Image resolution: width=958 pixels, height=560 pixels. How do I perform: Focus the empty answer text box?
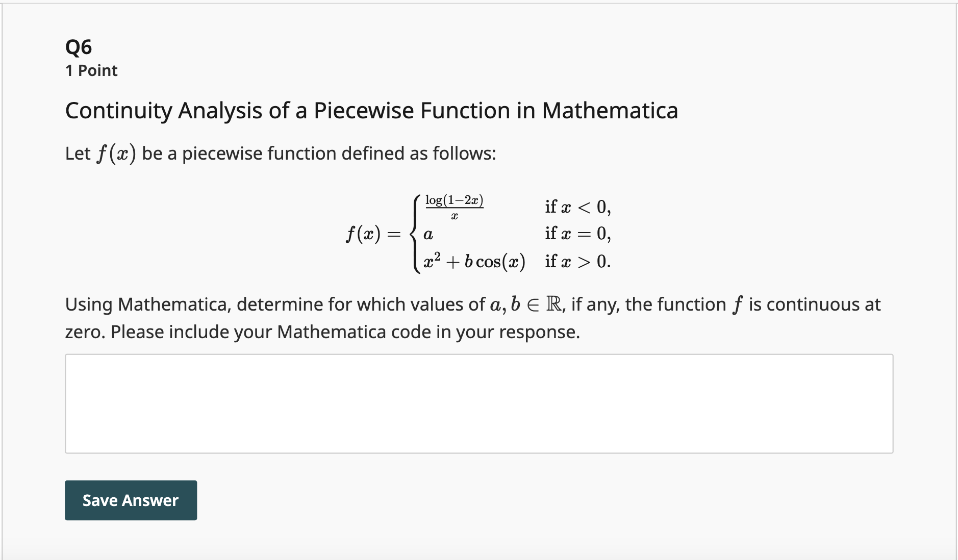click(x=478, y=403)
